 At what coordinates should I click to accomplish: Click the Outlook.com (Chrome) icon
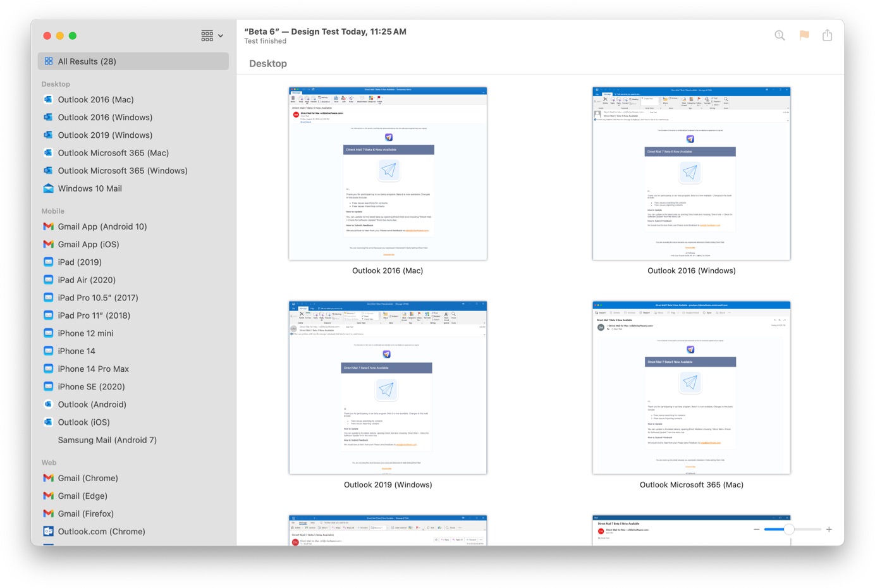click(48, 531)
